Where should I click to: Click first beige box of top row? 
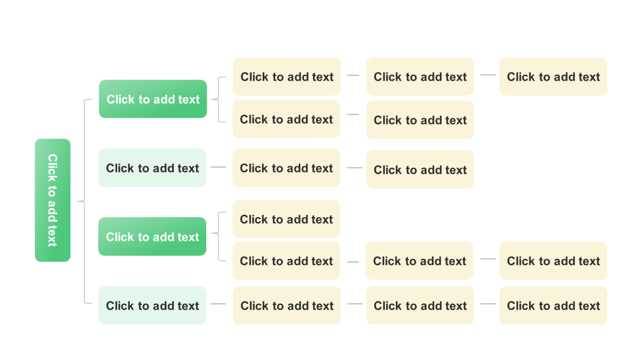[287, 76]
